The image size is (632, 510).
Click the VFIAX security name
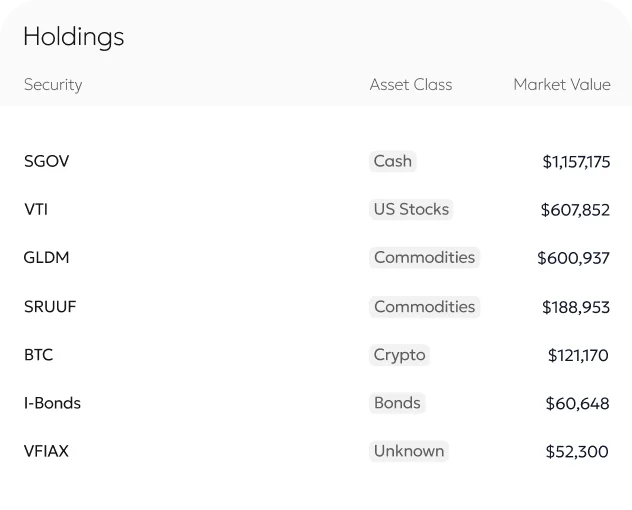(47, 451)
